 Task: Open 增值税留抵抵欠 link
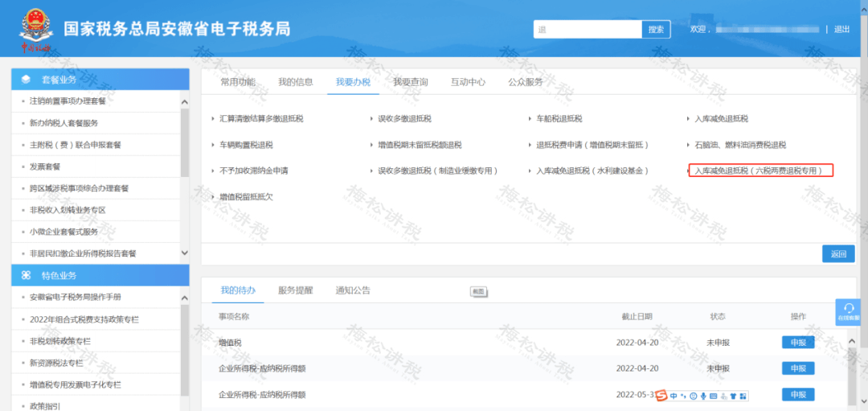pos(246,196)
